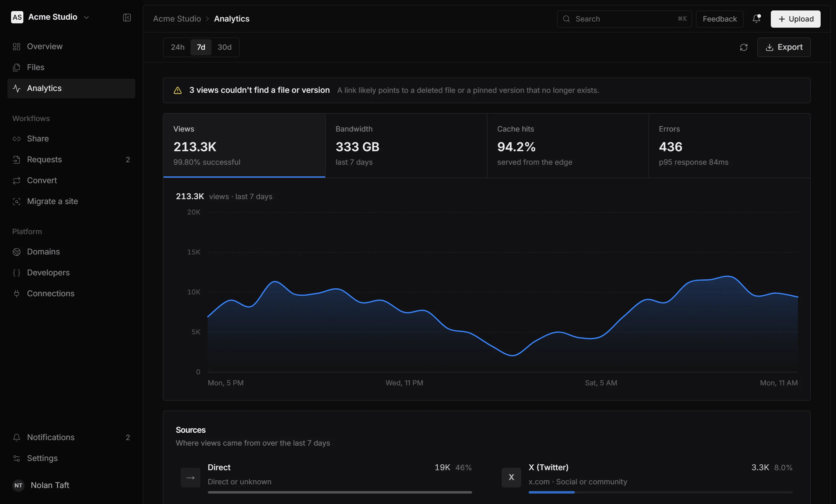Open the Domains page

click(x=71, y=252)
